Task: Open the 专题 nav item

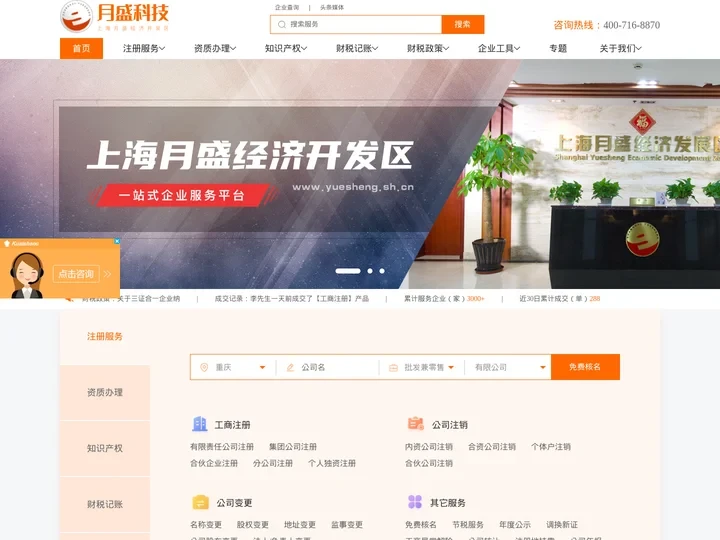Action: point(558,48)
